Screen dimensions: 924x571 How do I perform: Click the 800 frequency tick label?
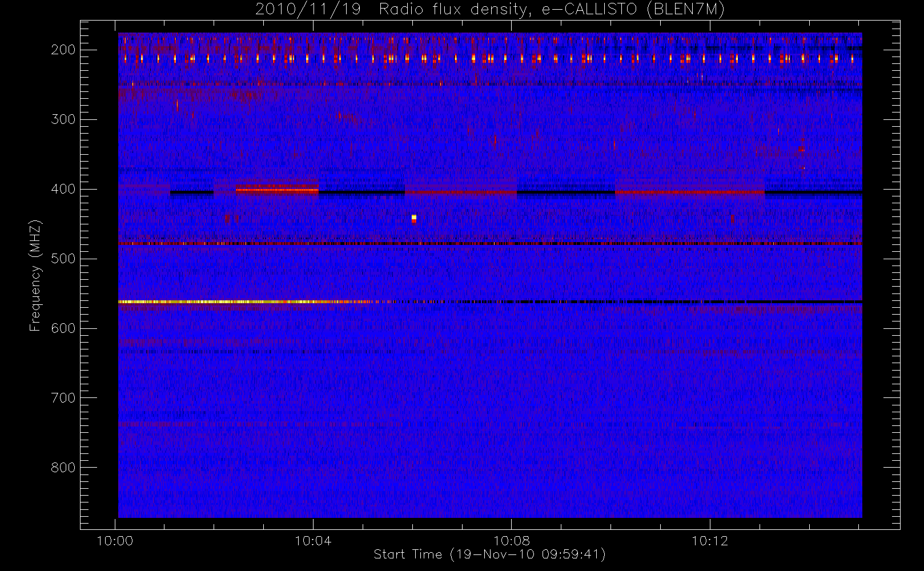point(63,468)
